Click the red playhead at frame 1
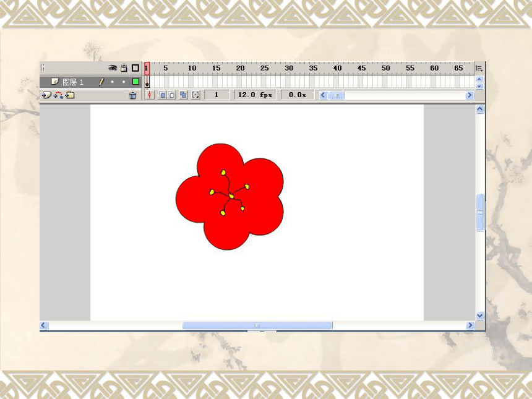Image resolution: width=532 pixels, height=399 pixels. point(147,68)
